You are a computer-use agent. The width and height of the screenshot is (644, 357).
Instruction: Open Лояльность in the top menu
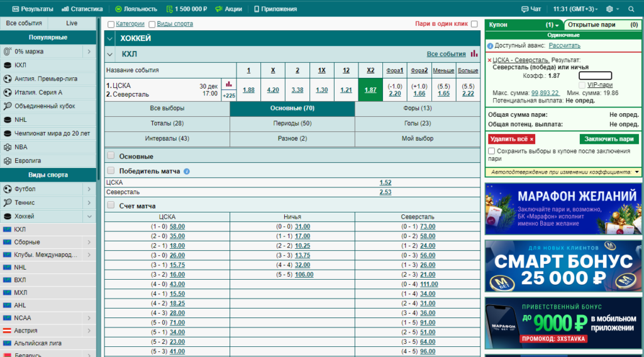[x=136, y=9]
